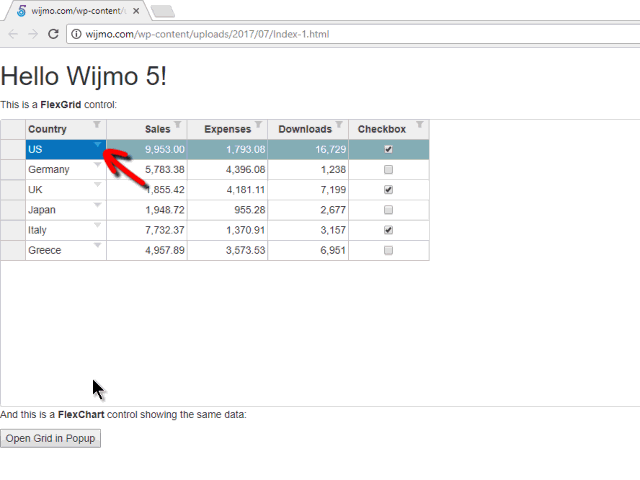Viewport: 640px width, 480px height.
Task: Expand the dropdown arrow in Greece cell
Action: (98, 245)
